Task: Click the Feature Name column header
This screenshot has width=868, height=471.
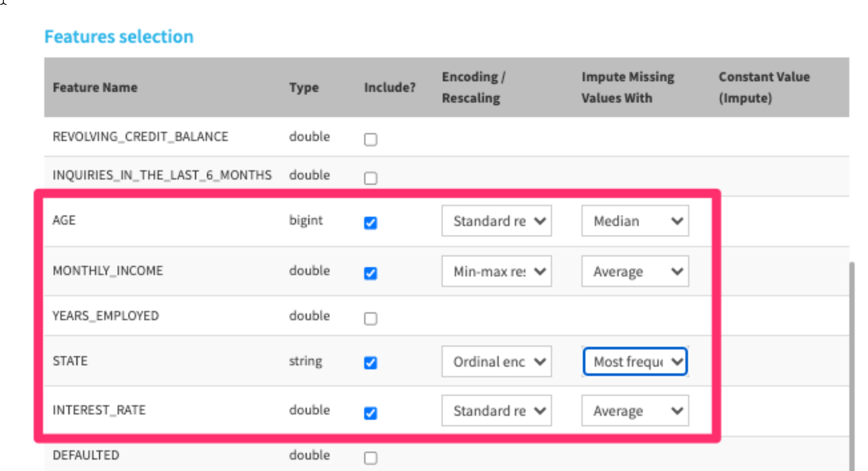Action: (95, 88)
